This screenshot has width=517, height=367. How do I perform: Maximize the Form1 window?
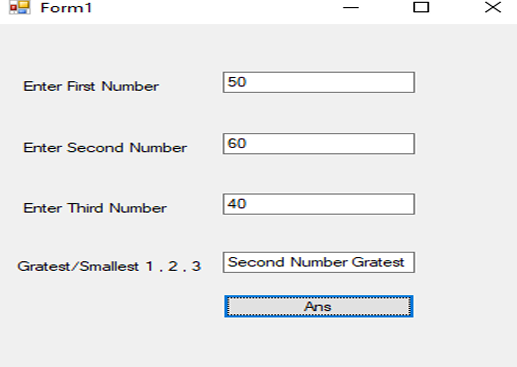(421, 7)
